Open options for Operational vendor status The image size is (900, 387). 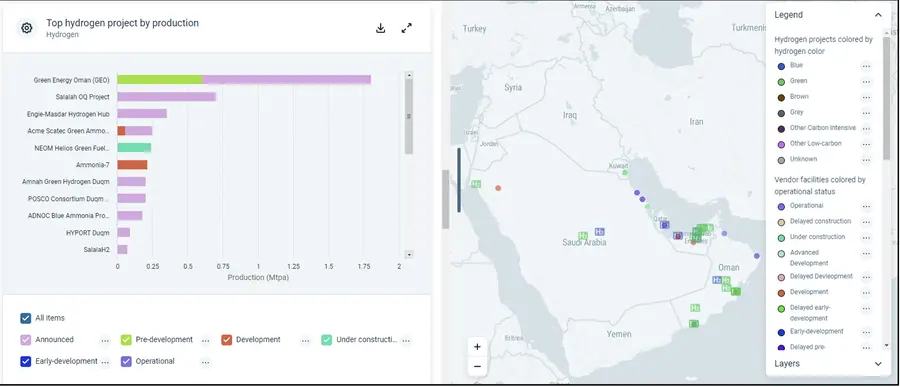(866, 206)
